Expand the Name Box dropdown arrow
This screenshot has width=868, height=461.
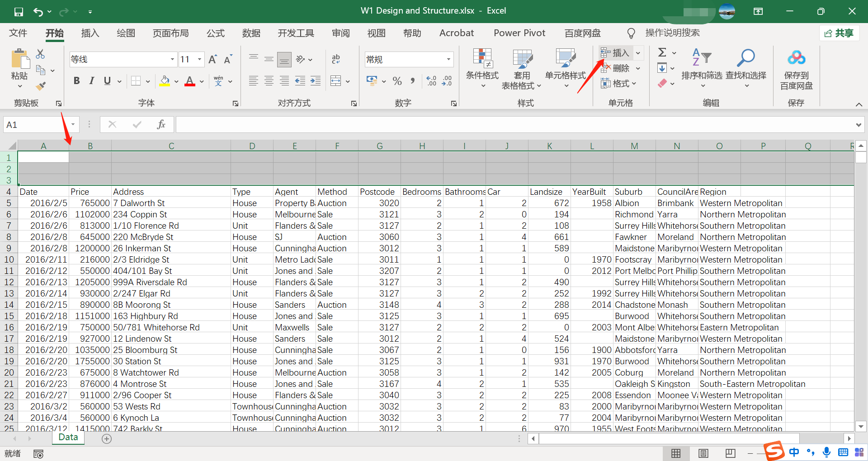(x=73, y=125)
